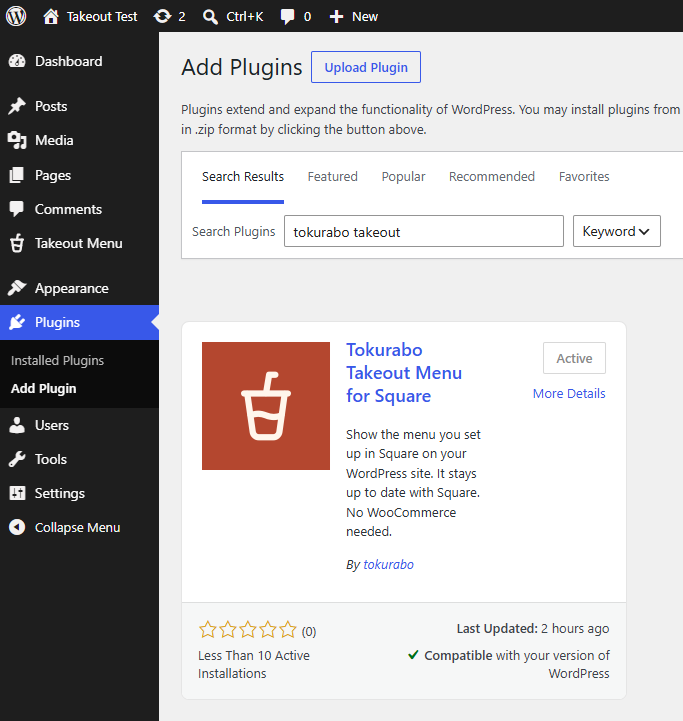683x721 pixels.
Task: Open the Dashboard menu
Action: tap(69, 61)
